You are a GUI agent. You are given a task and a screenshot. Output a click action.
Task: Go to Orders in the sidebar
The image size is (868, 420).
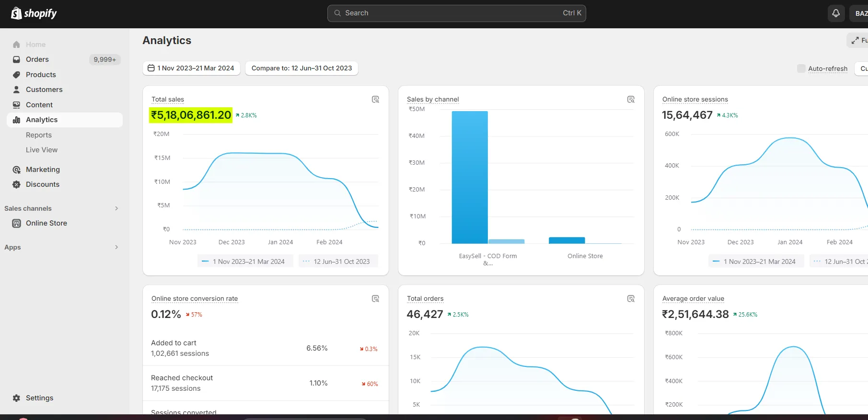tap(37, 59)
